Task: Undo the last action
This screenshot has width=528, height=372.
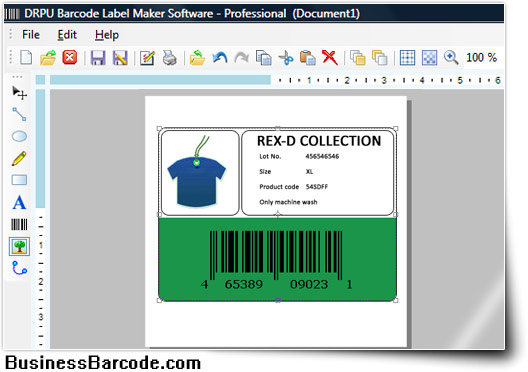Action: coord(220,58)
